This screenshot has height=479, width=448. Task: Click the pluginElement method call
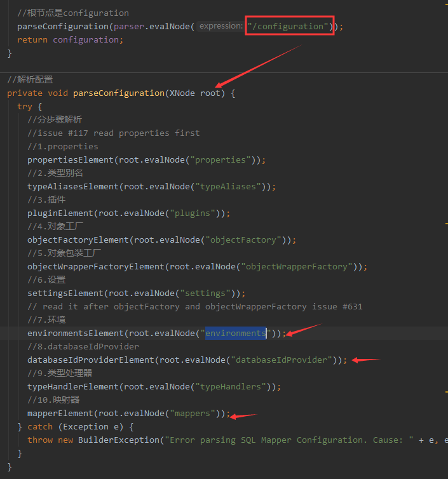point(60,213)
